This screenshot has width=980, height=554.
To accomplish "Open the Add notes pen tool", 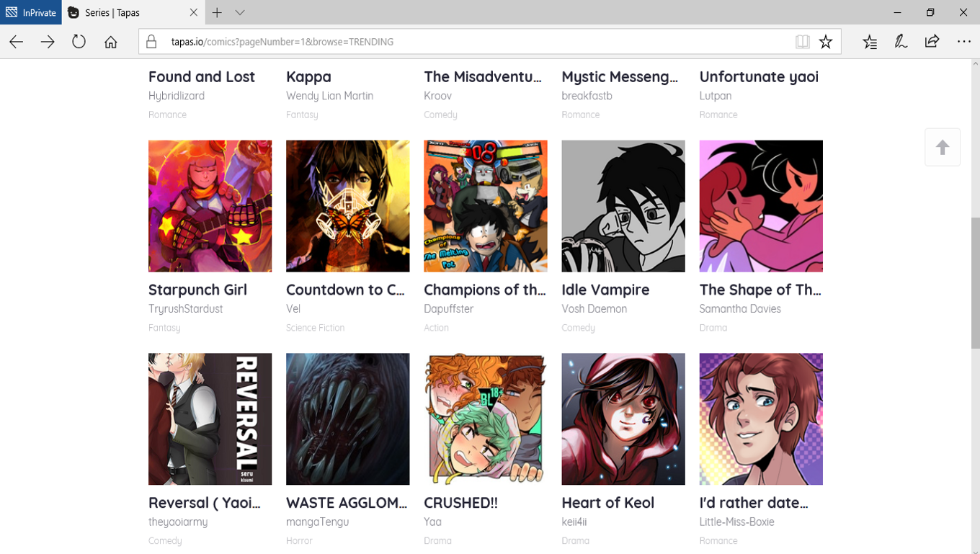I will coord(901,42).
